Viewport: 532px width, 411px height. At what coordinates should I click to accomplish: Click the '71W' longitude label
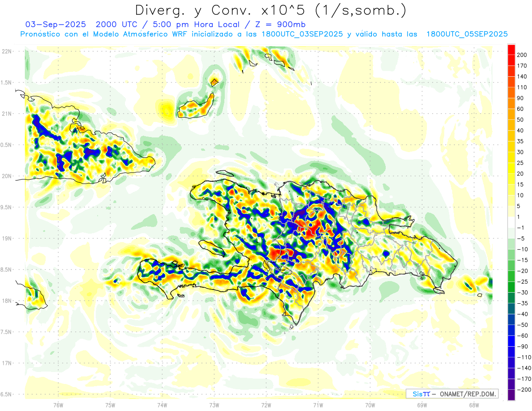(318, 405)
